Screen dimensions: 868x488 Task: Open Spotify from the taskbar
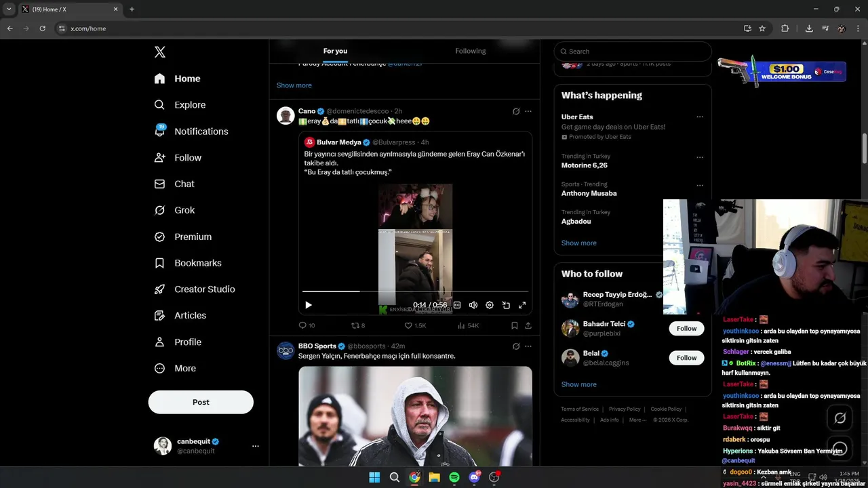[x=454, y=477]
